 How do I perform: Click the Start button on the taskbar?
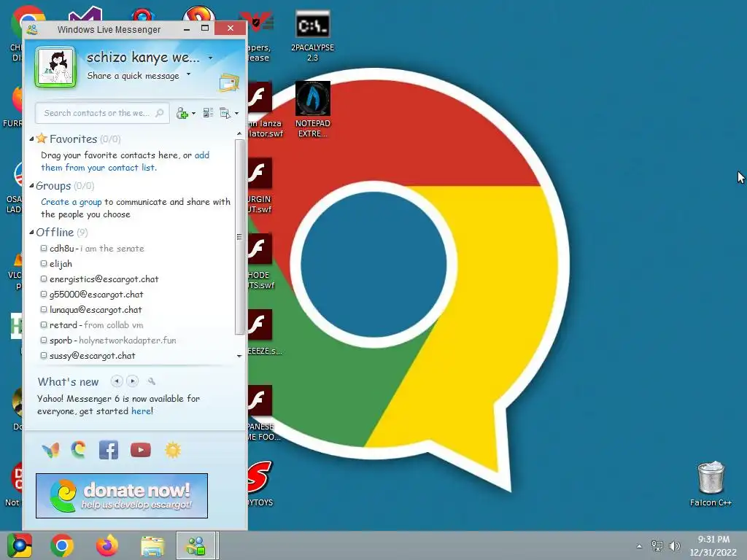coord(20,545)
